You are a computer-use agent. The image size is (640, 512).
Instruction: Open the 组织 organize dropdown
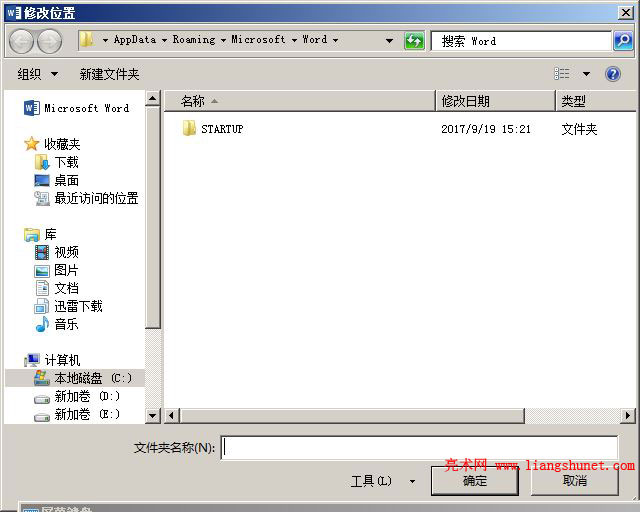tap(38, 74)
